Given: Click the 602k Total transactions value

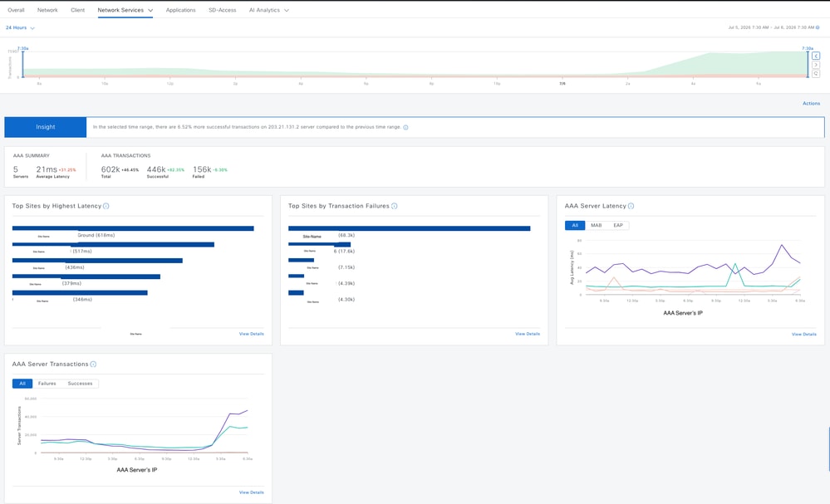Looking at the screenshot, I should point(111,169).
